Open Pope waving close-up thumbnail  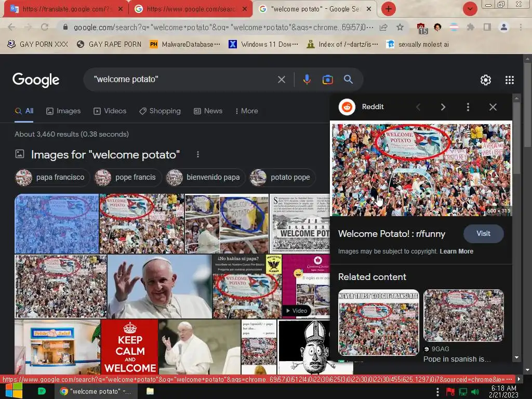point(159,286)
